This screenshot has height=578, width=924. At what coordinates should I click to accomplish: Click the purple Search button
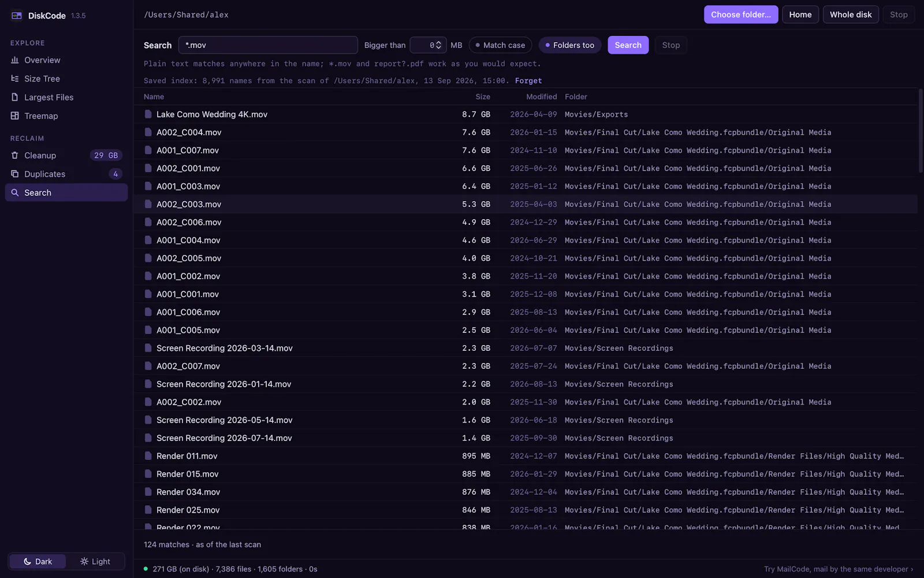coord(628,45)
